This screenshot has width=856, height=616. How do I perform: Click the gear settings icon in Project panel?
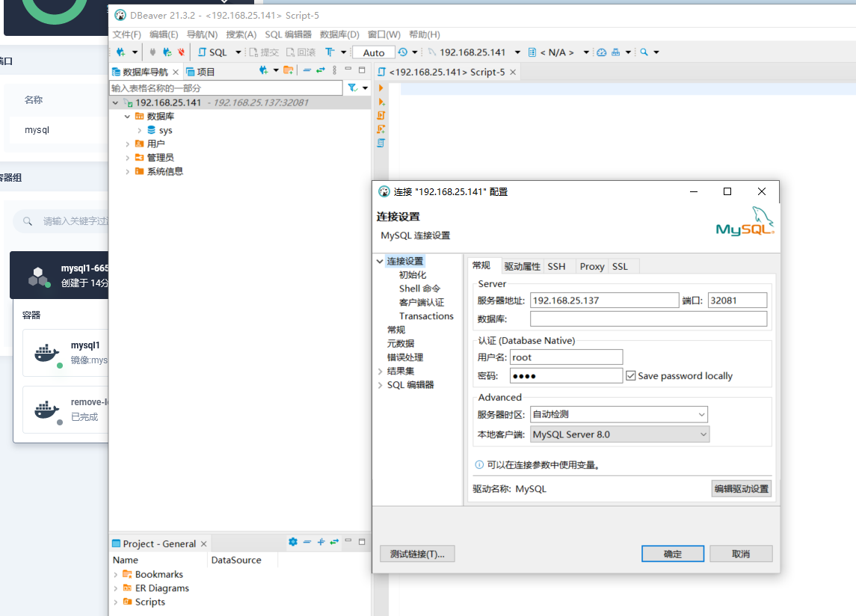pos(293,542)
